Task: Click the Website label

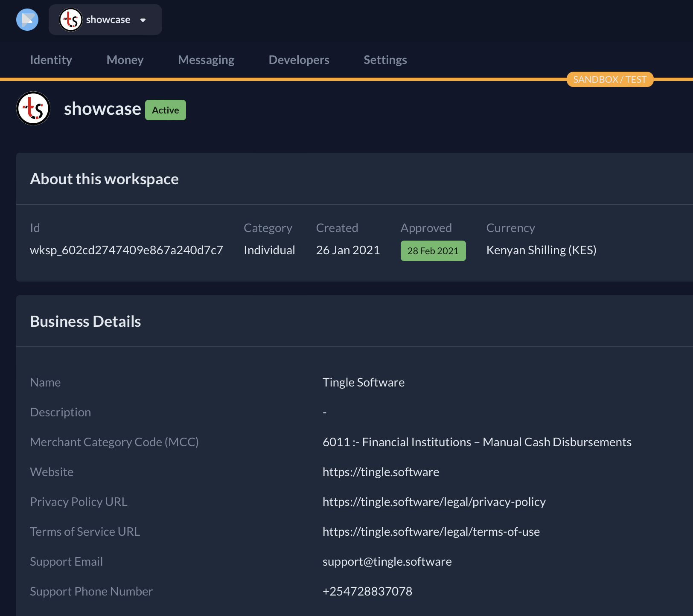Action: tap(52, 472)
